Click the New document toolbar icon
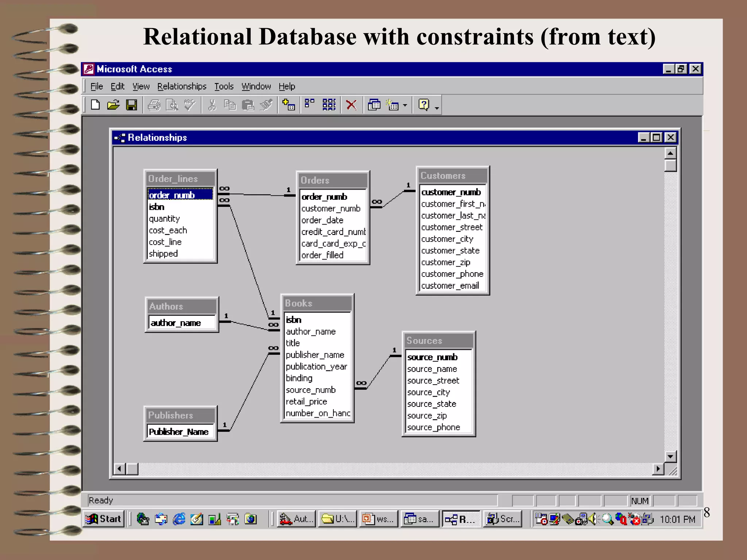The height and width of the screenshot is (560, 747). pos(95,105)
